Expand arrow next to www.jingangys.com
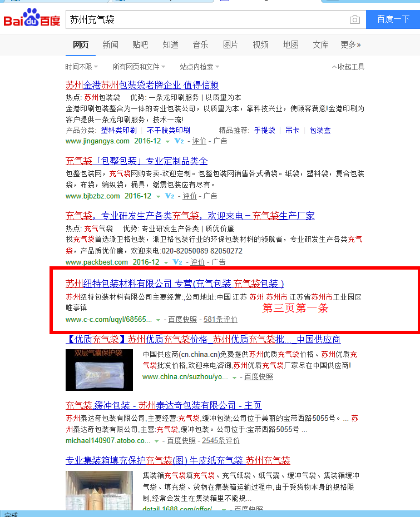The height and width of the screenshot is (517, 420). 167,142
